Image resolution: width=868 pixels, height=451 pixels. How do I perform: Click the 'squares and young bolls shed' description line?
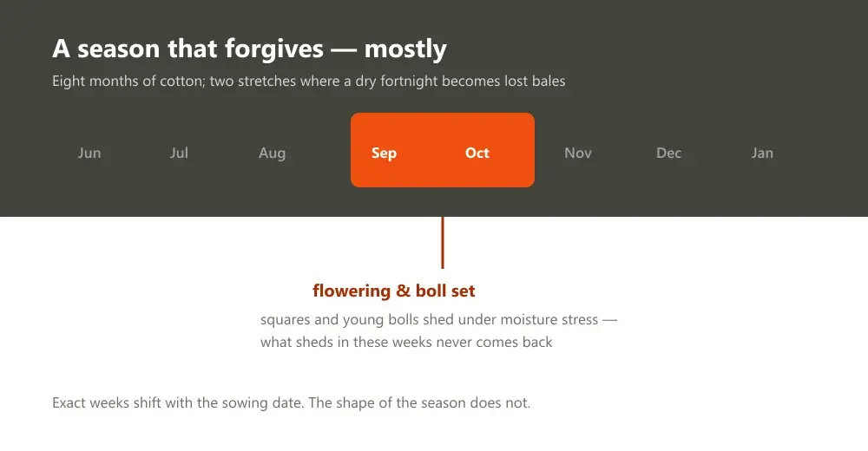point(438,320)
